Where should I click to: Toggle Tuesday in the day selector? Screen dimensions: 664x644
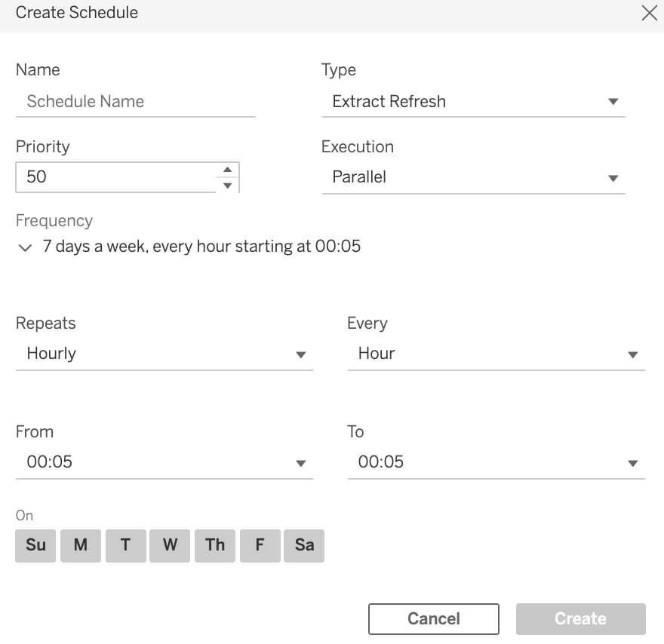pyautogui.click(x=126, y=545)
